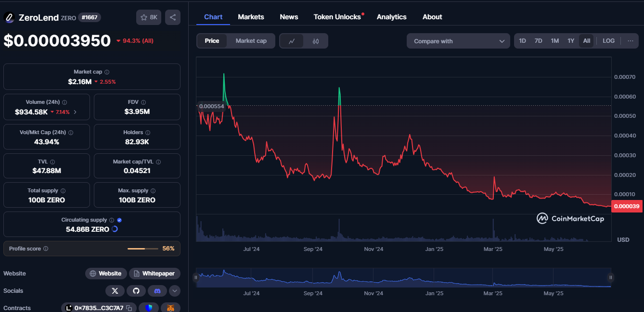This screenshot has height=312, width=644.
Task: Open the X (Twitter) social link
Action: pyautogui.click(x=115, y=291)
